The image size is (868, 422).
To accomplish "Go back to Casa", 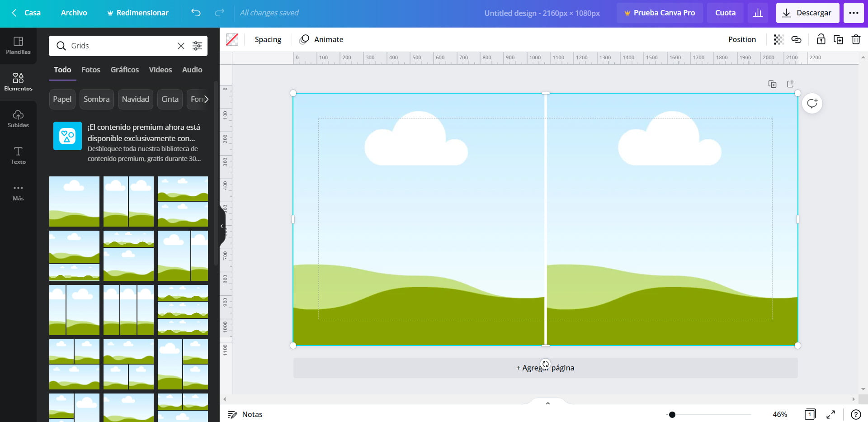I will 27,13.
